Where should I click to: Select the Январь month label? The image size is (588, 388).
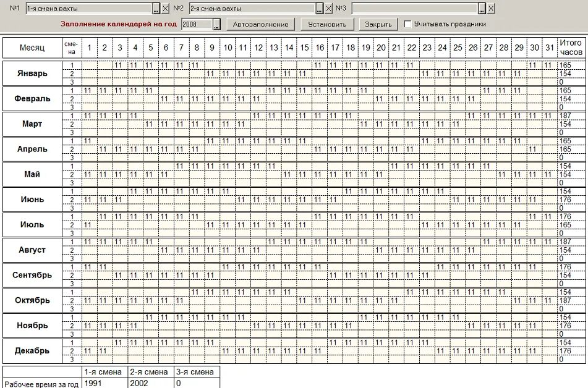pos(32,74)
